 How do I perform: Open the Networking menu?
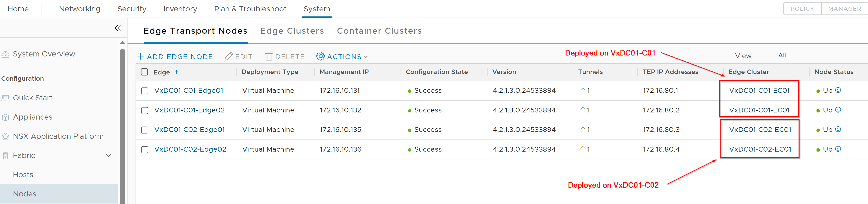(x=79, y=9)
